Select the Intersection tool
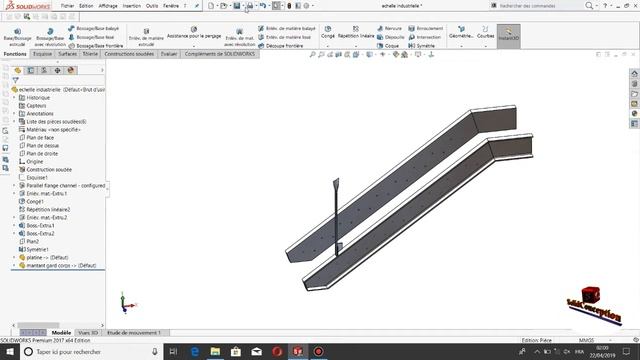 tap(425, 37)
